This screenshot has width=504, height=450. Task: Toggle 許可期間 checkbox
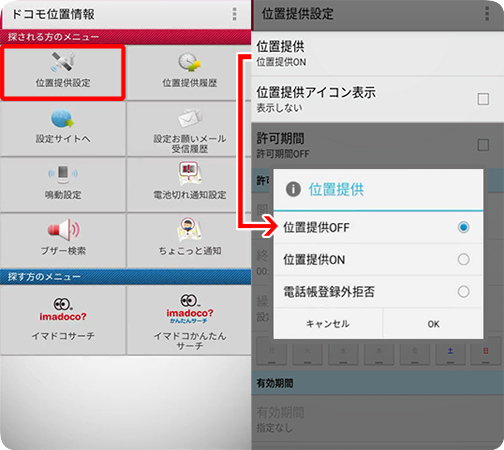point(483,145)
